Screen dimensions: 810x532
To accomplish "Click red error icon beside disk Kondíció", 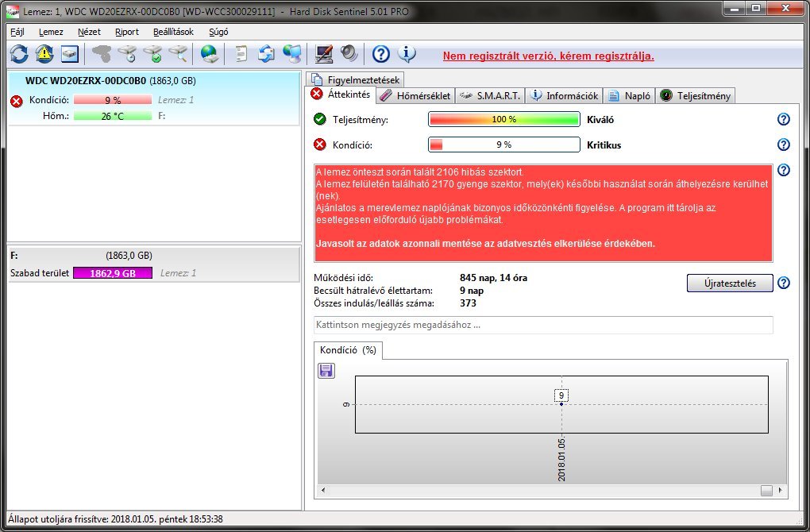I will coord(17,101).
